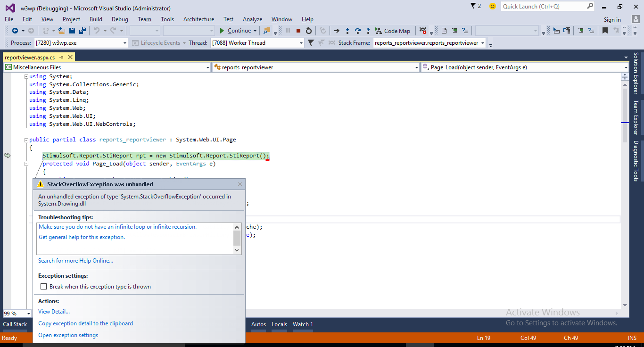Screen dimensions: 644x347
Task: Open the Team menu
Action: (x=144, y=19)
